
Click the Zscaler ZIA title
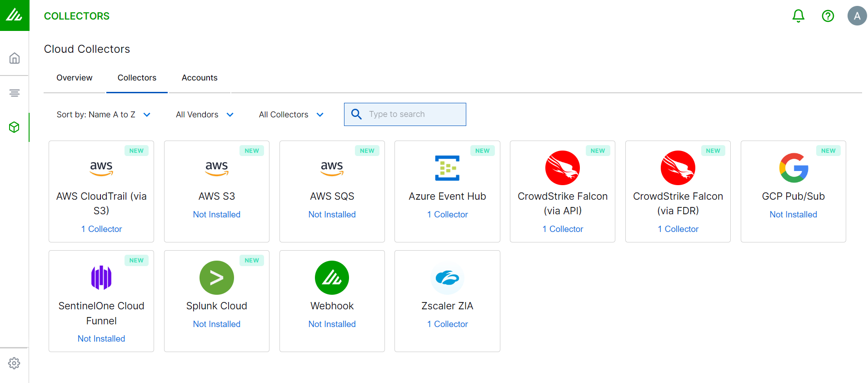447,306
